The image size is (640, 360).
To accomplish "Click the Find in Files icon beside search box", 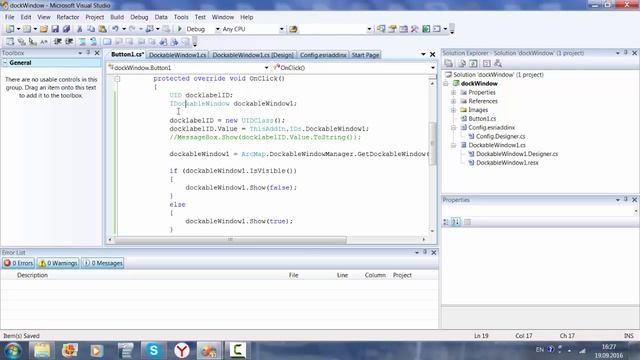I will click(293, 29).
